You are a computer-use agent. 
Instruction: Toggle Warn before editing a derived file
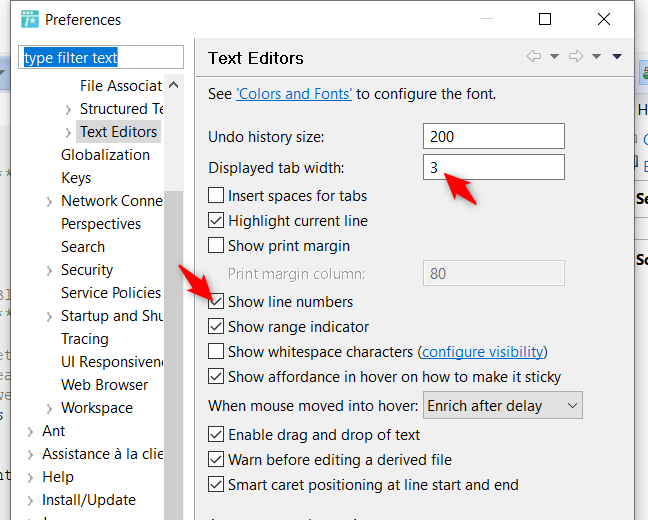tap(216, 459)
